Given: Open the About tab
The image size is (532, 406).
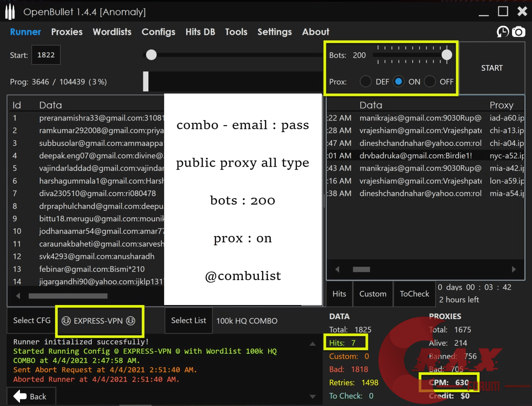Looking at the screenshot, I should coord(316,32).
